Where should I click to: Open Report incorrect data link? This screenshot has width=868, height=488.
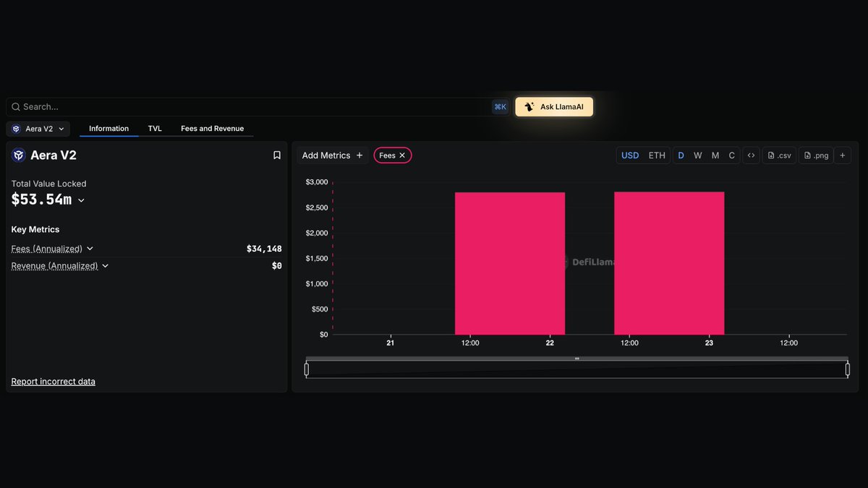[54, 382]
